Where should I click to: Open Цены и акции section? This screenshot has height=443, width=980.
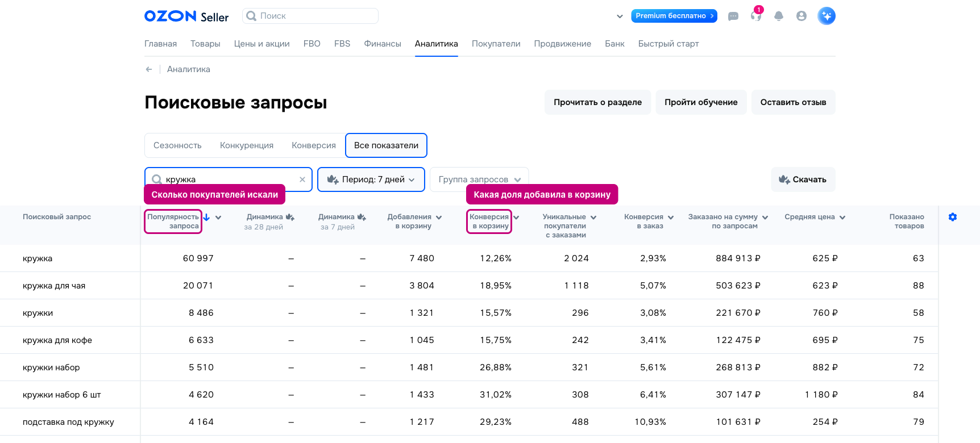[x=262, y=44]
